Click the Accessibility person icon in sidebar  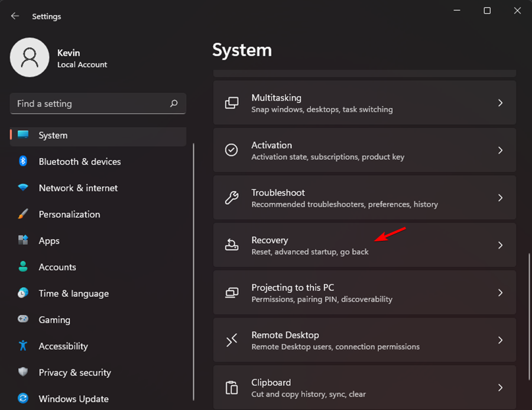[x=23, y=346]
